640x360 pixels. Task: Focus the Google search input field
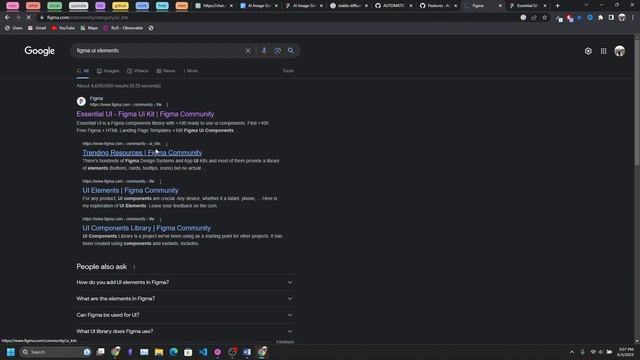158,51
